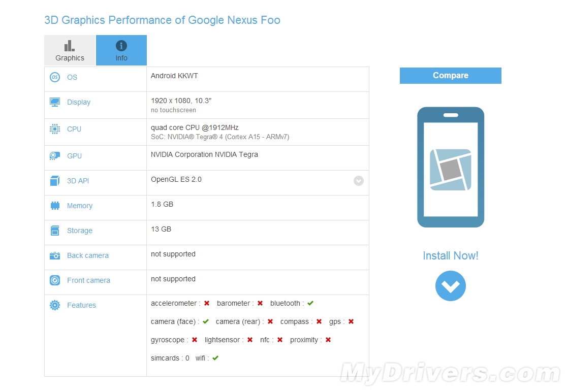This screenshot has height=392, width=567.
Task: Click the OS label
Action: (x=72, y=77)
